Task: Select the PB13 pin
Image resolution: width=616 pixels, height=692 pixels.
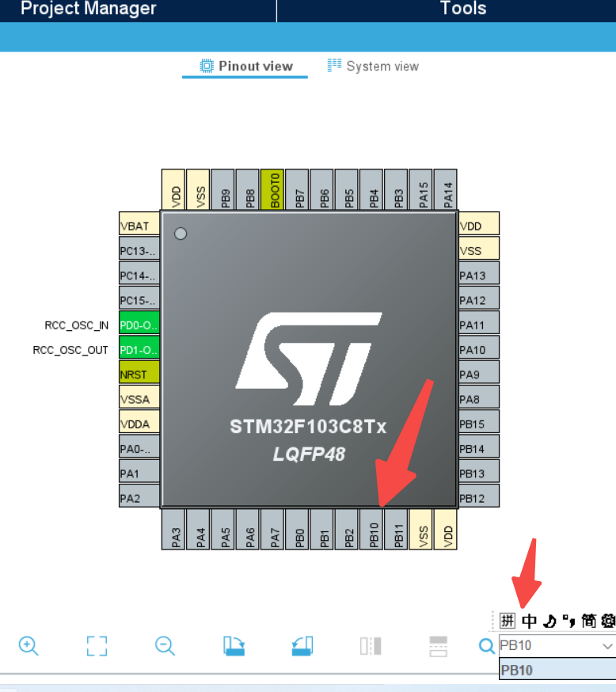Action: (479, 470)
